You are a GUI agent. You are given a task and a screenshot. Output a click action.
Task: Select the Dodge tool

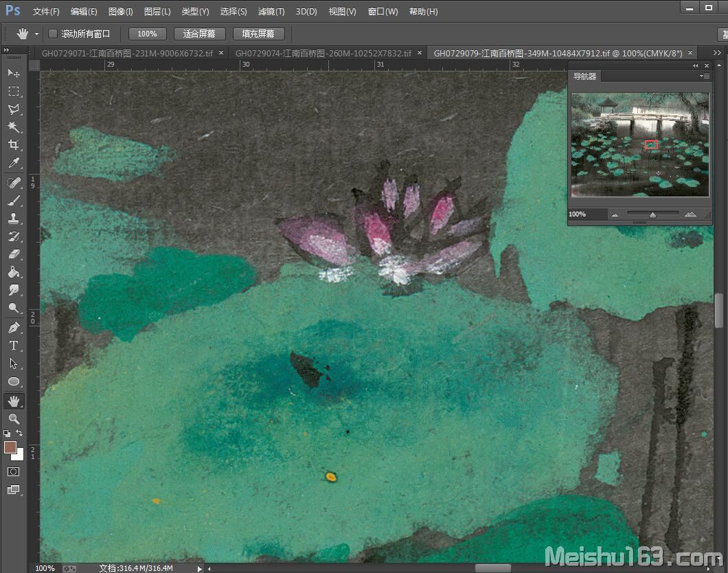(x=14, y=308)
